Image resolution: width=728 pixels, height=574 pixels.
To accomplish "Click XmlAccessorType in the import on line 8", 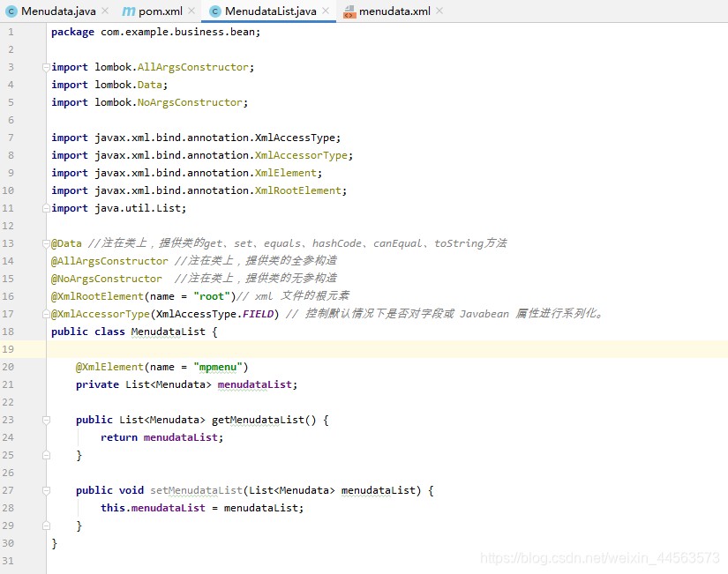I will pos(301,155).
